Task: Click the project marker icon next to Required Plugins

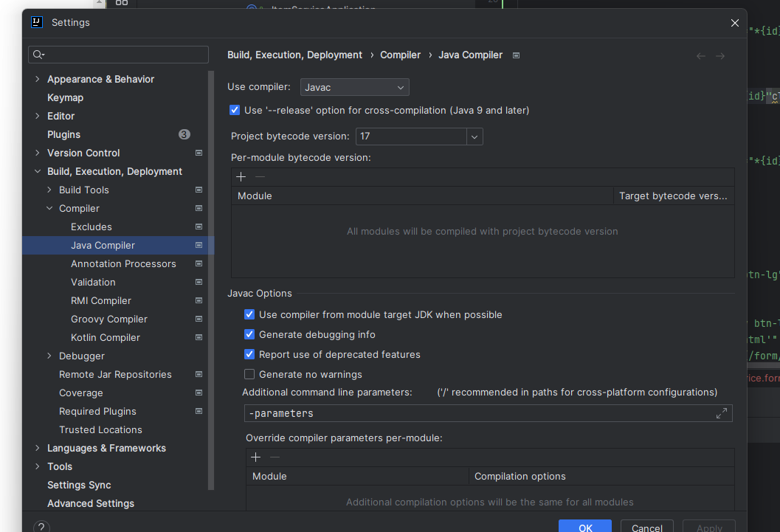Action: click(x=199, y=411)
